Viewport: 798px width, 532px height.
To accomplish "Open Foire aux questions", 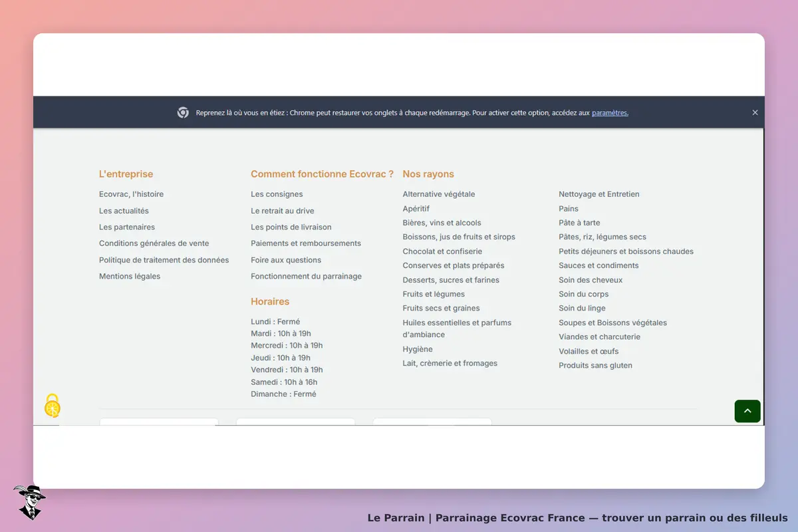I will pos(286,260).
